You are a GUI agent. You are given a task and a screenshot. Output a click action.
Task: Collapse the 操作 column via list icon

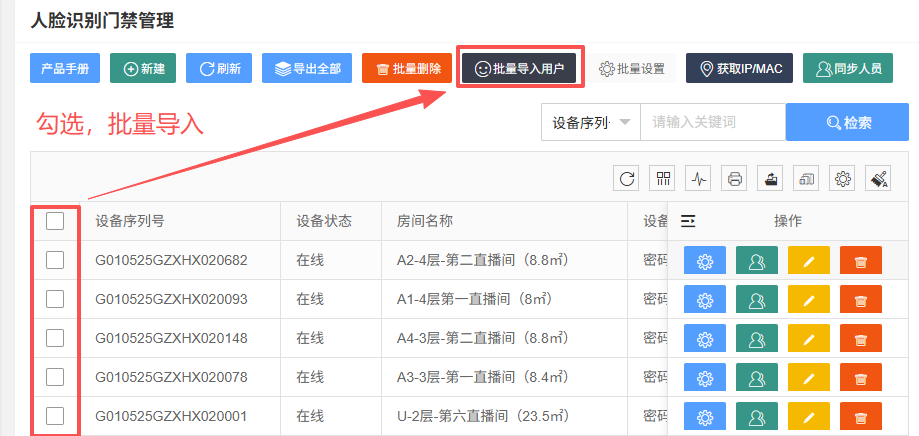tap(688, 221)
